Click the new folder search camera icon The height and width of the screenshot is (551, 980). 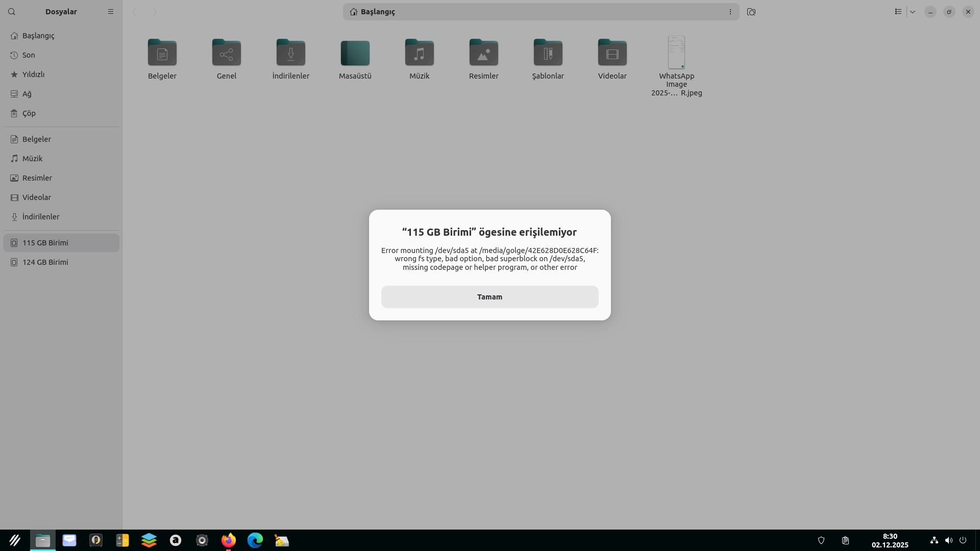coord(751,12)
